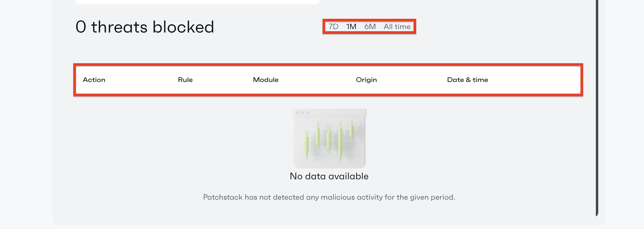Click the Date & time column header
The image size is (644, 229).
click(467, 80)
